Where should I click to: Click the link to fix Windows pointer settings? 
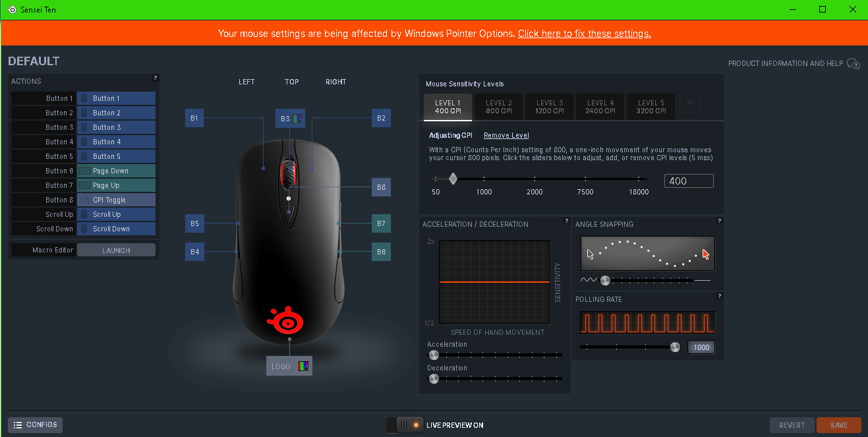585,34
